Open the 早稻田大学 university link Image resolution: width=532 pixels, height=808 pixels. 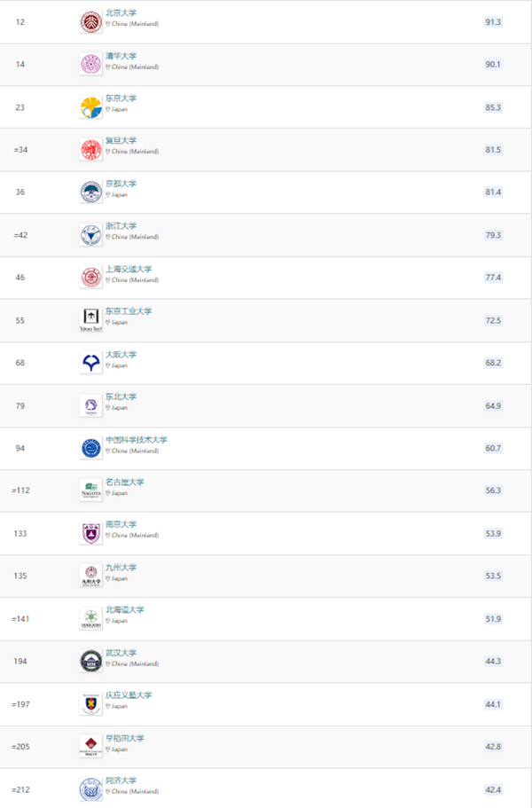click(125, 738)
